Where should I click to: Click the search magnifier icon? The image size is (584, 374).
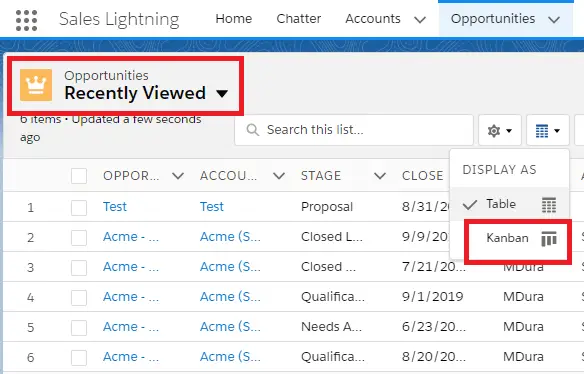[253, 130]
